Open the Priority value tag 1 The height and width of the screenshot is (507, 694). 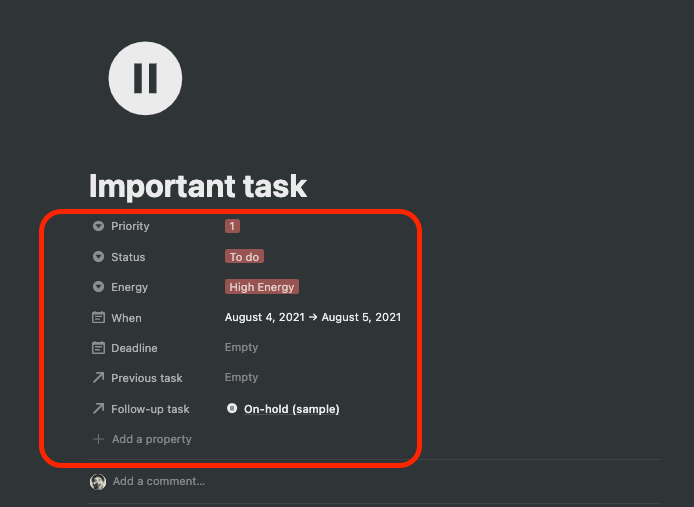[x=232, y=226]
